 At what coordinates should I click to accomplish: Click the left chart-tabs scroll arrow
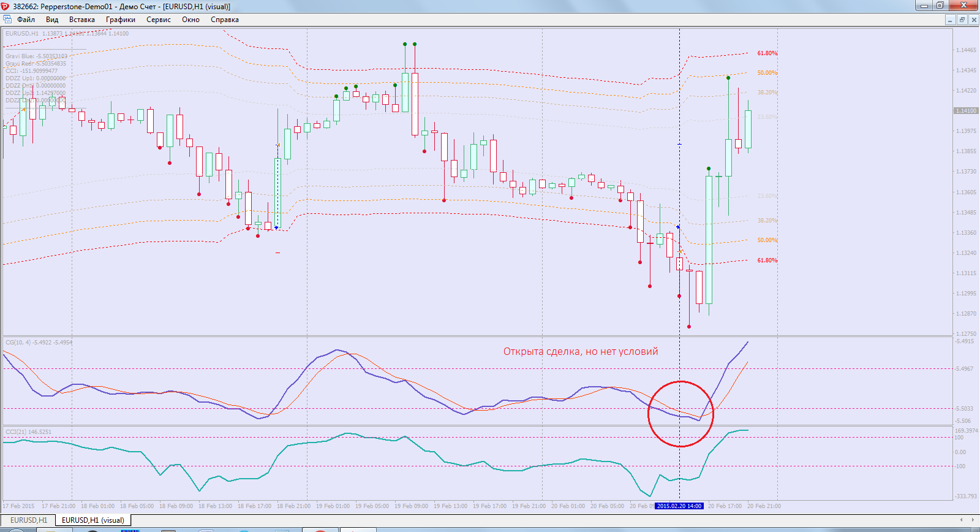[961, 520]
